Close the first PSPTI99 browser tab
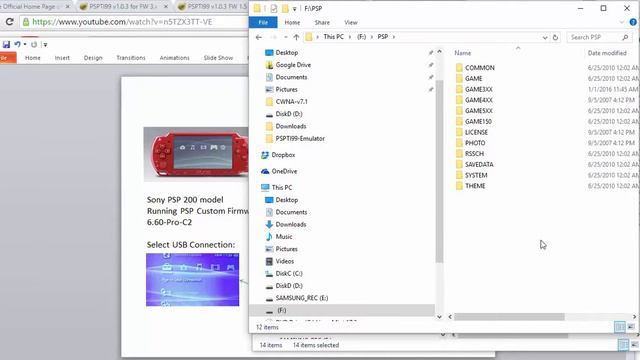 coord(166,7)
